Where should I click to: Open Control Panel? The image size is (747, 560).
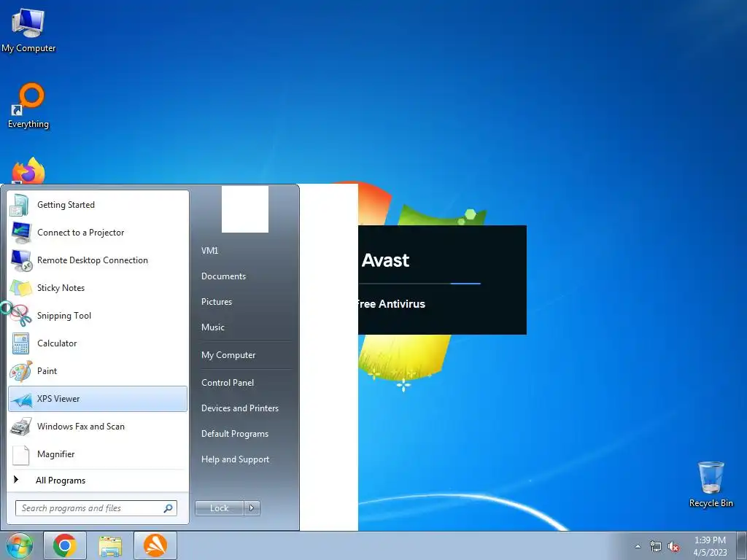tap(228, 383)
